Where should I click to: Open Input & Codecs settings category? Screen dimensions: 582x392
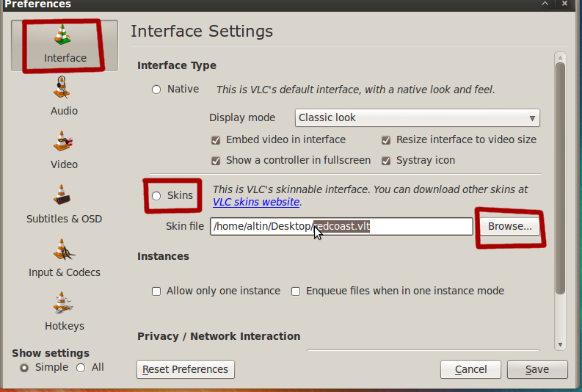click(64, 258)
